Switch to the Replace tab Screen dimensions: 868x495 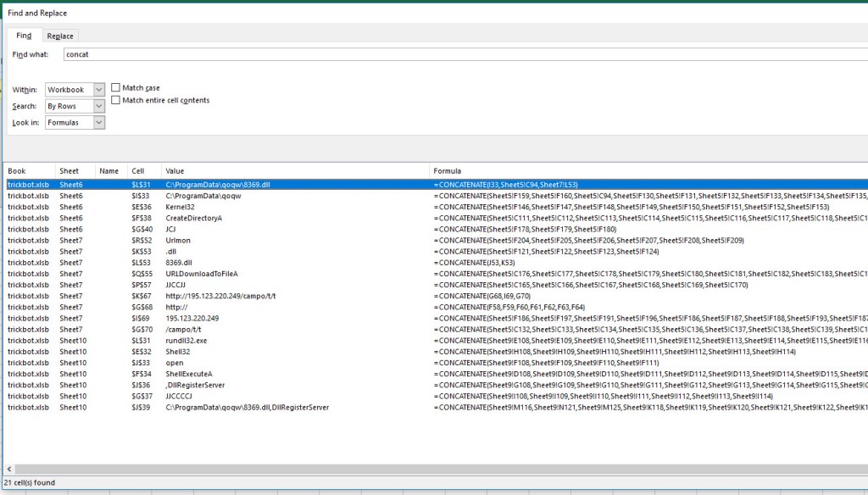pos(59,36)
